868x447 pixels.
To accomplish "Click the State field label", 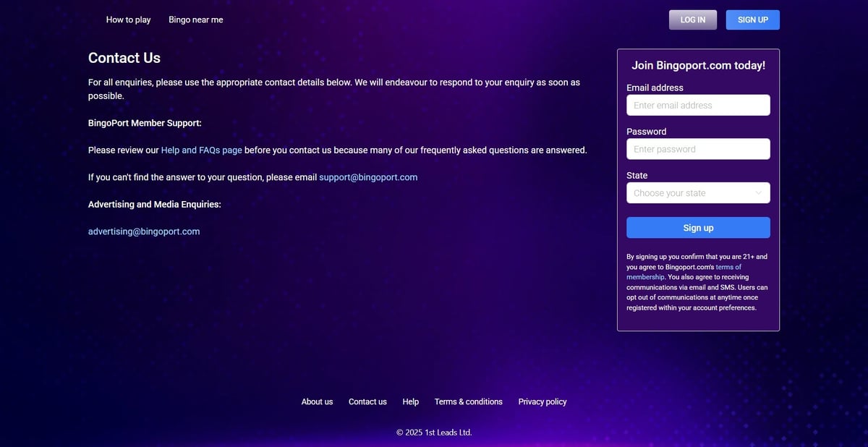I will click(x=637, y=176).
